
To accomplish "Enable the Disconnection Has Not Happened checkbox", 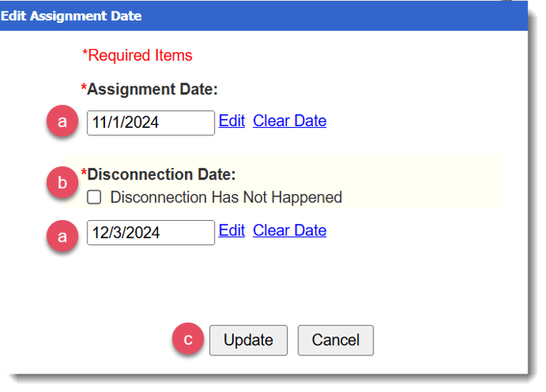I will 95,197.
